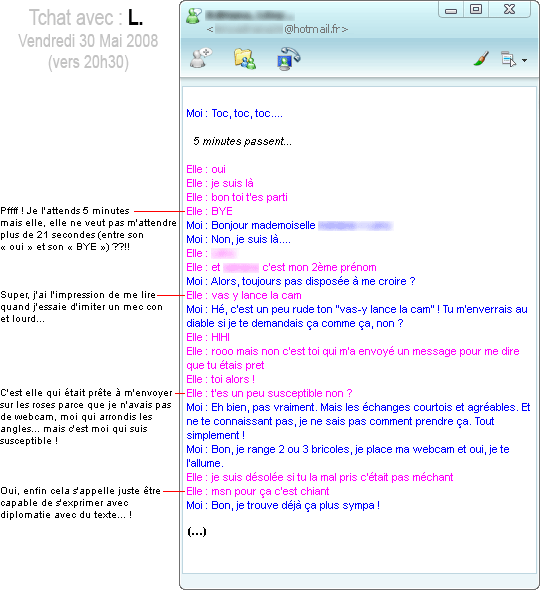Click the "(...)" ellipsis at chat end
The width and height of the screenshot is (540, 590).
tap(197, 532)
